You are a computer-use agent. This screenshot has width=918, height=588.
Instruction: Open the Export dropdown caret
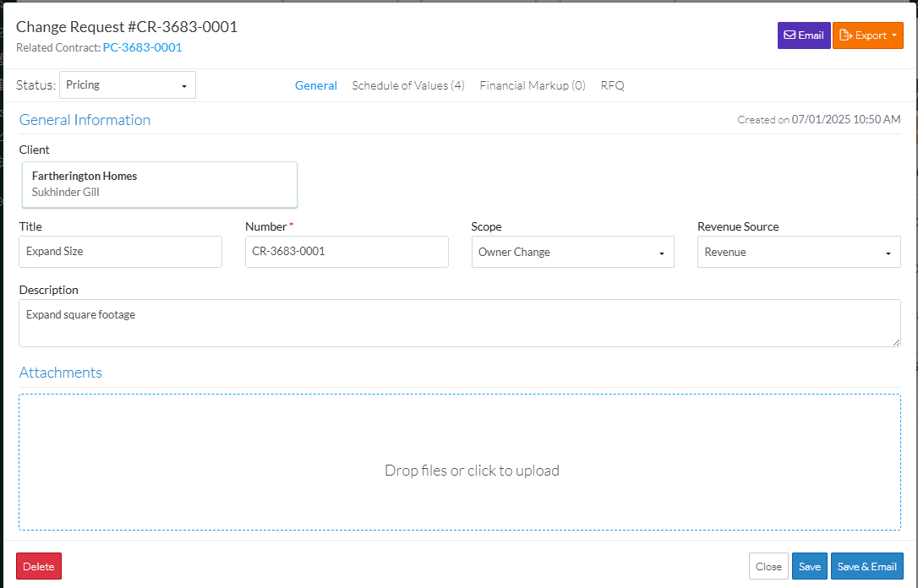pyautogui.click(x=894, y=35)
